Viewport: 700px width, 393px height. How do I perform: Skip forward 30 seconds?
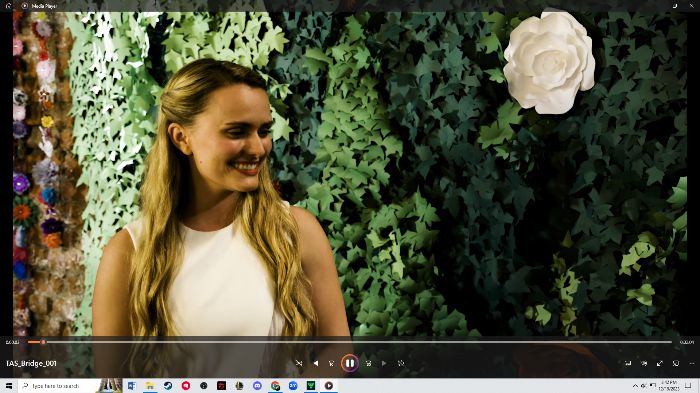click(x=369, y=364)
